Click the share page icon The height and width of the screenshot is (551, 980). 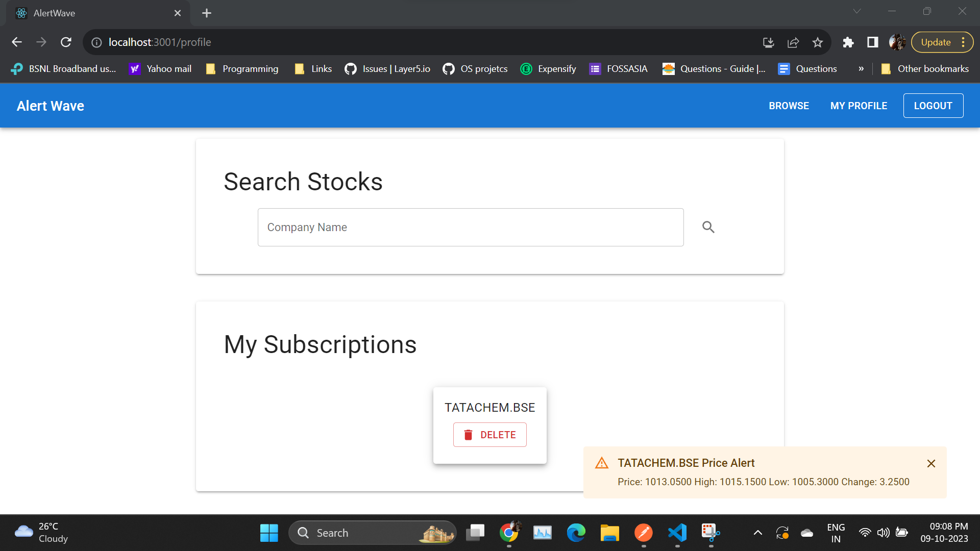pos(793,42)
